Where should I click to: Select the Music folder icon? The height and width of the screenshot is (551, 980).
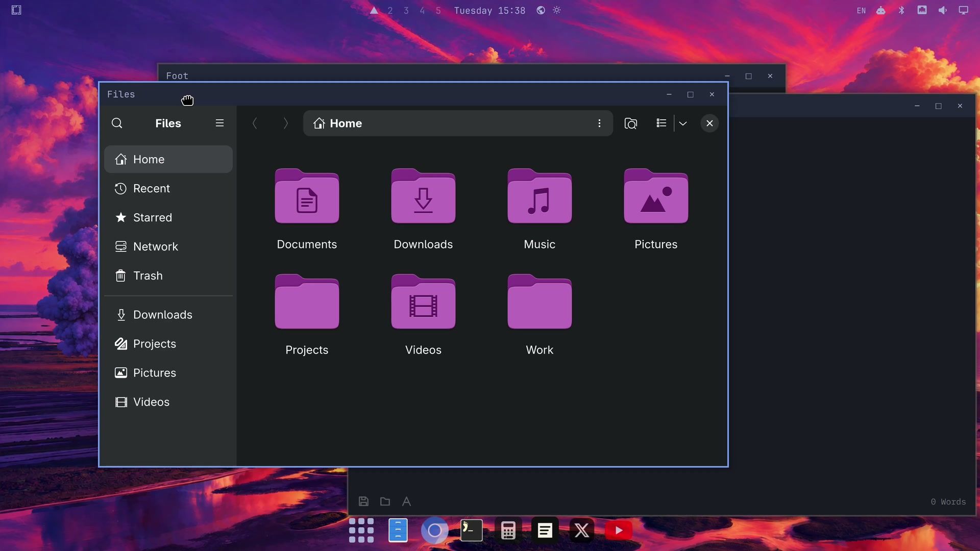coord(540,196)
